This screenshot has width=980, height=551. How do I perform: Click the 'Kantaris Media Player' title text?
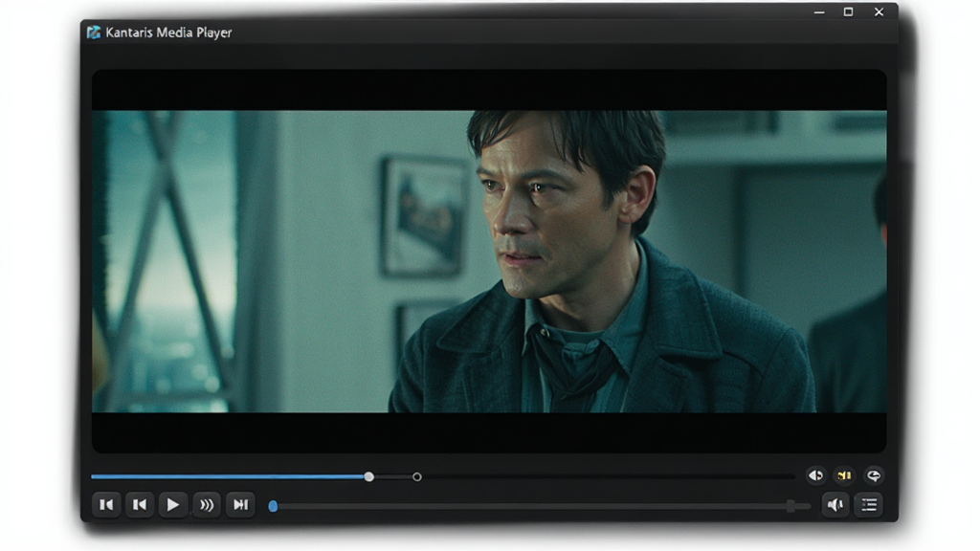pos(168,33)
